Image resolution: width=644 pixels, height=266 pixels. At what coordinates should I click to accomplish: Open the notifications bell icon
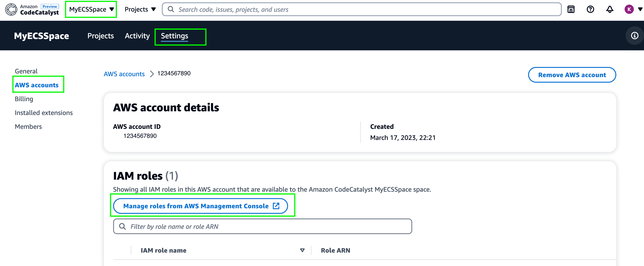click(x=610, y=9)
